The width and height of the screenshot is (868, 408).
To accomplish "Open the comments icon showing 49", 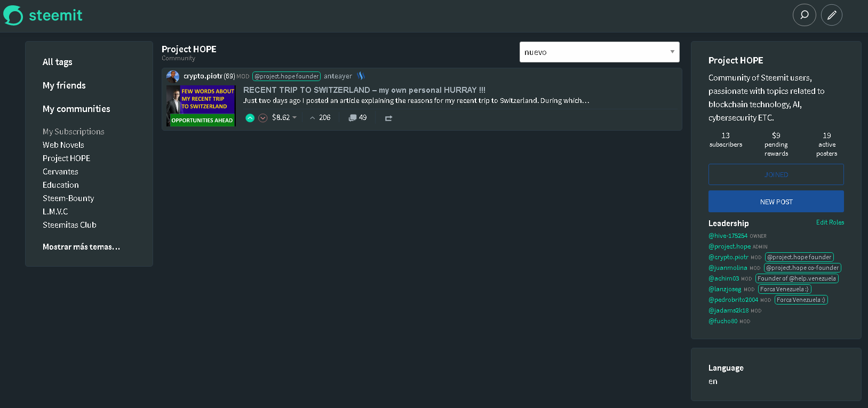I will [x=352, y=118].
